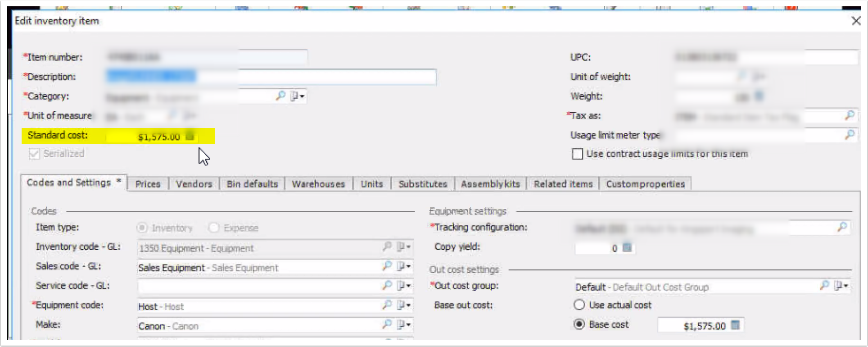Expand Out cost group quick-add dropdown

[x=841, y=286]
